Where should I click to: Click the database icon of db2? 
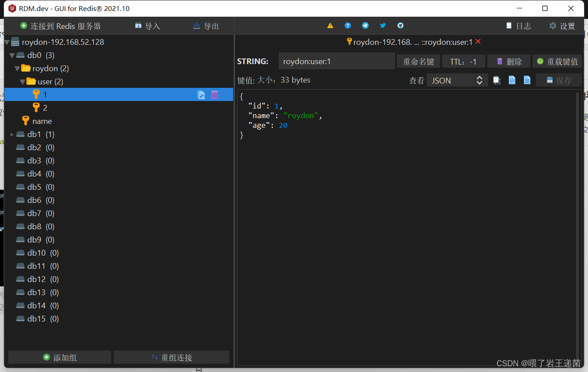[21, 148]
